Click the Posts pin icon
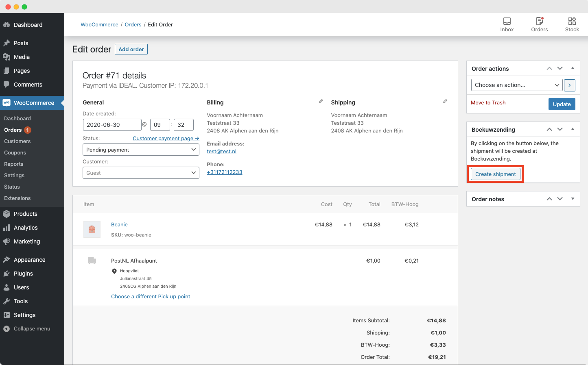The width and height of the screenshot is (588, 365). 7,43
